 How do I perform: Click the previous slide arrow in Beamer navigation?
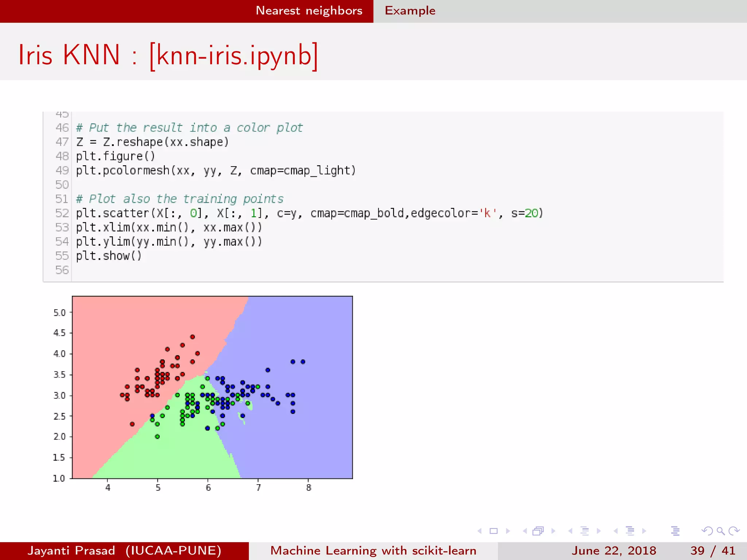pyautogui.click(x=480, y=531)
